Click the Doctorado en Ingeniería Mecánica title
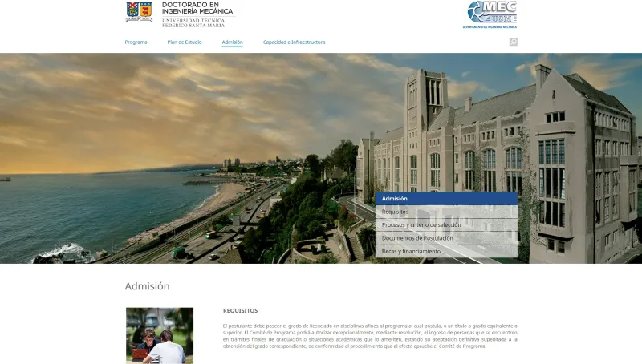Viewport: 642px width, 364px height. [197, 8]
